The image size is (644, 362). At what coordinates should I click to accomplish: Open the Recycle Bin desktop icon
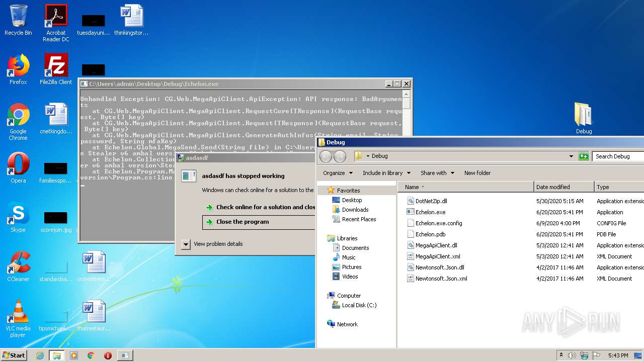18,20
